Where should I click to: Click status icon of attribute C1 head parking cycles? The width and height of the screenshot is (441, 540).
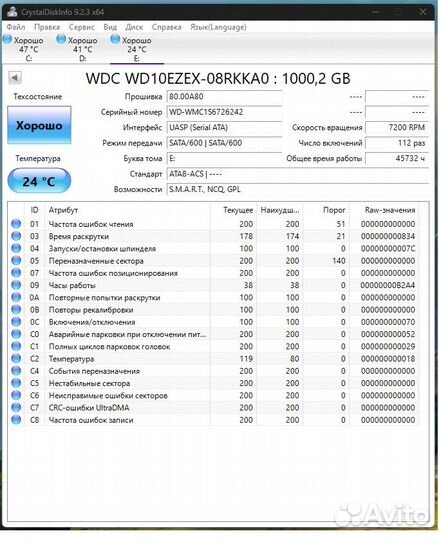click(16, 346)
